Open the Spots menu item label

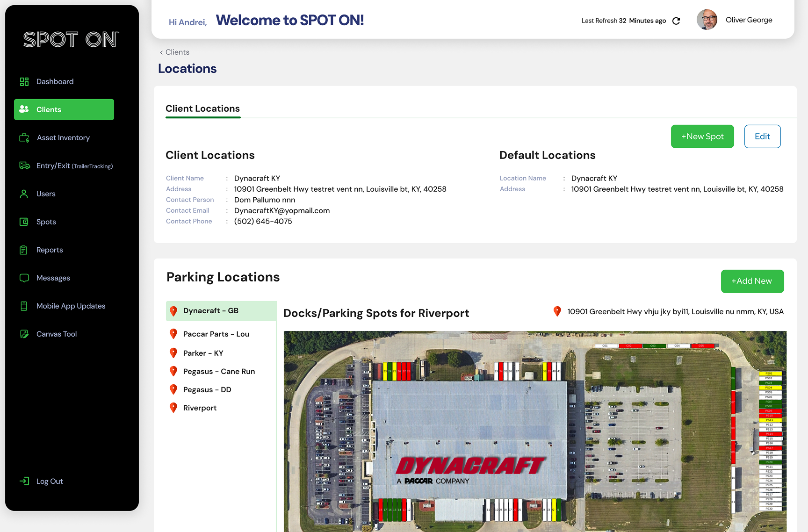46,222
